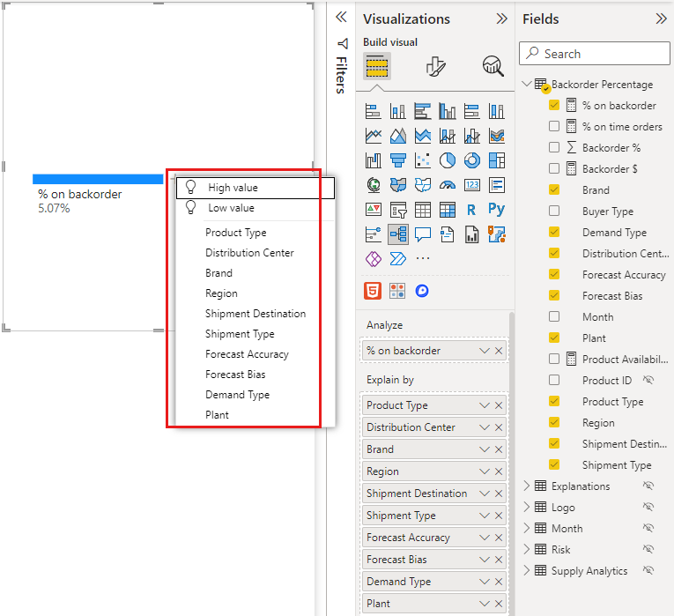Select the key influencers visual icon
674x616 pixels.
373,234
